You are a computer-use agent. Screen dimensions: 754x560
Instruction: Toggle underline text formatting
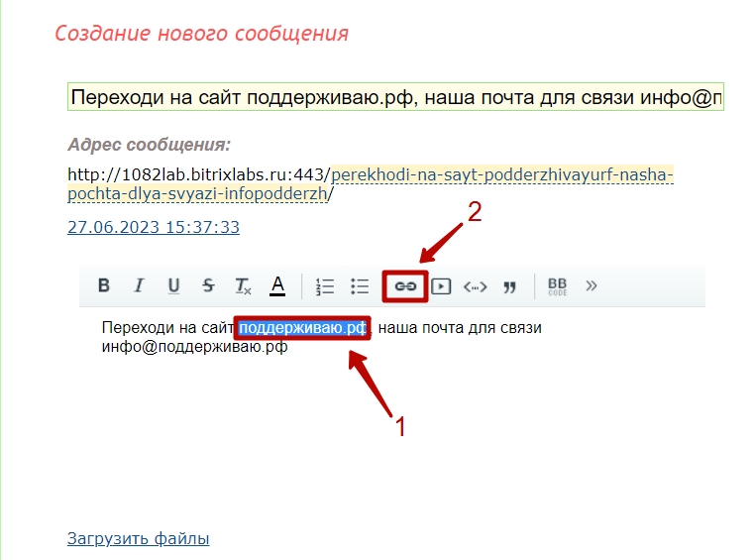click(x=173, y=286)
